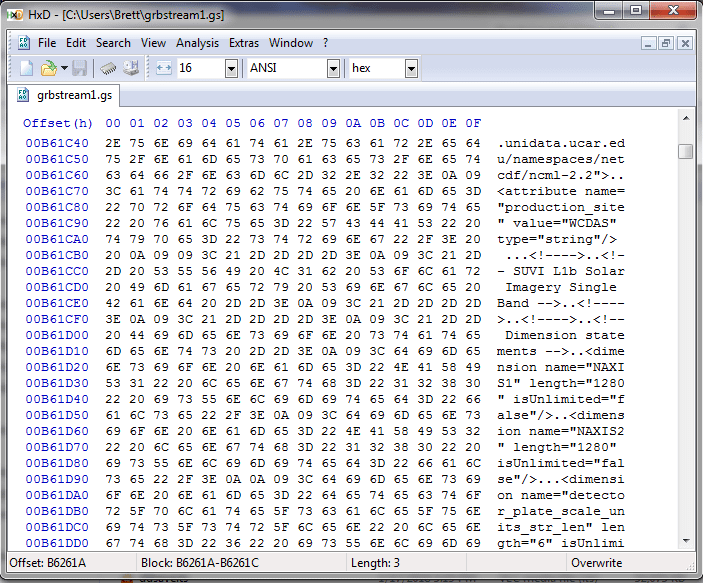The height and width of the screenshot is (583, 703).
Task: Click decoded text 'r_plate_scale_un'
Action: (561, 511)
